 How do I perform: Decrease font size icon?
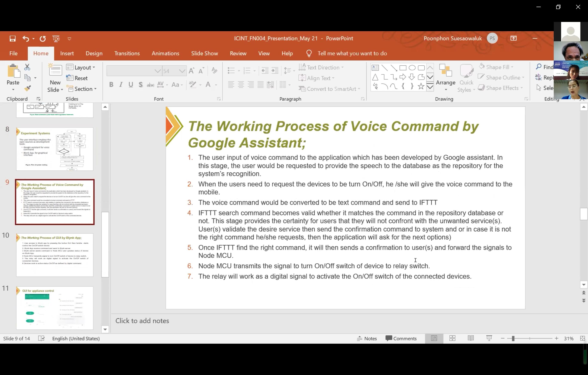tap(201, 71)
